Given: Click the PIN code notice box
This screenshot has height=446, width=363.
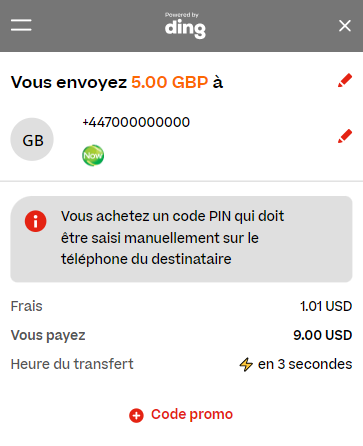Looking at the screenshot, I should point(181,239).
